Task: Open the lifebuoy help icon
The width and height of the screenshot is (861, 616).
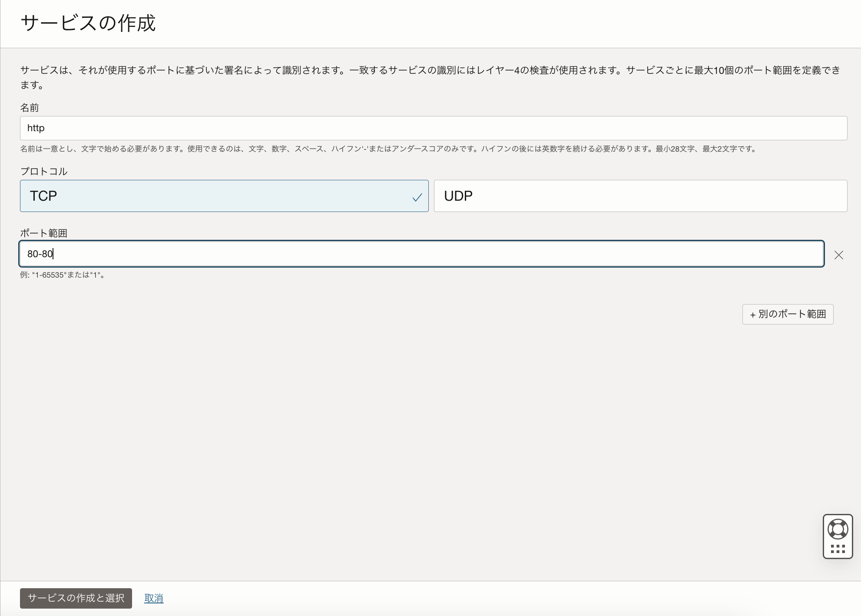Action: coord(838,529)
